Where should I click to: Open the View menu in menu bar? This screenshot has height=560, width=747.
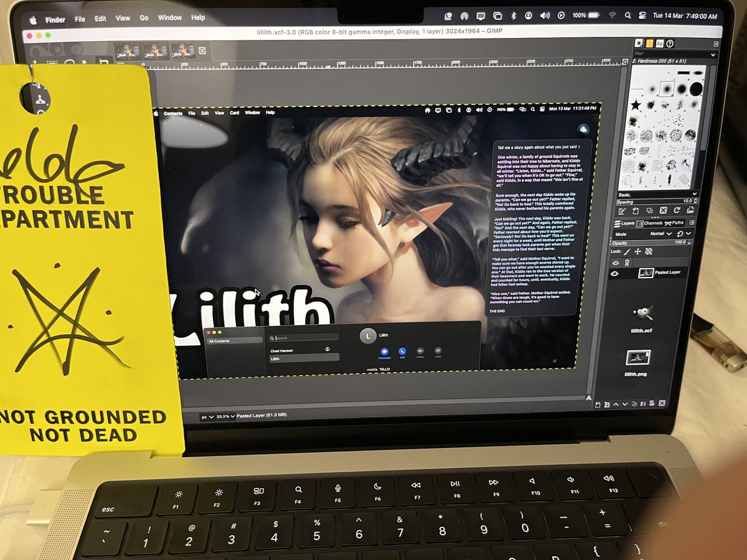(x=122, y=18)
